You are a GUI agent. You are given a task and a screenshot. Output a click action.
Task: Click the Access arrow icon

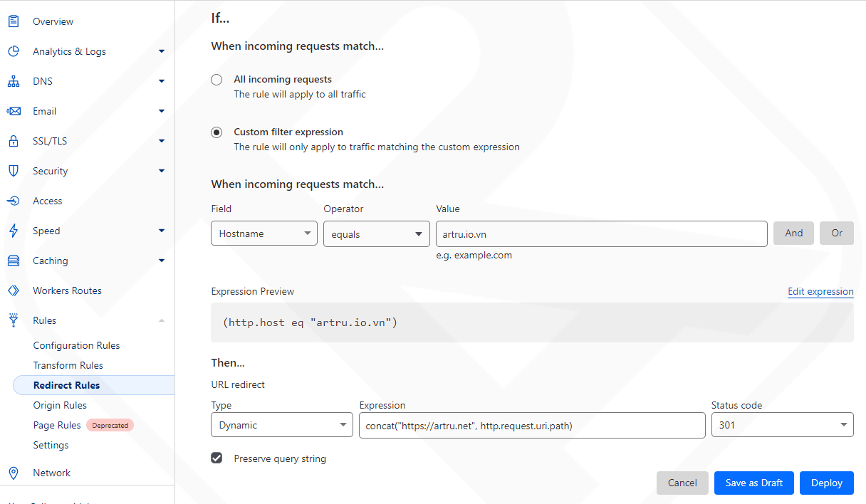(14, 201)
